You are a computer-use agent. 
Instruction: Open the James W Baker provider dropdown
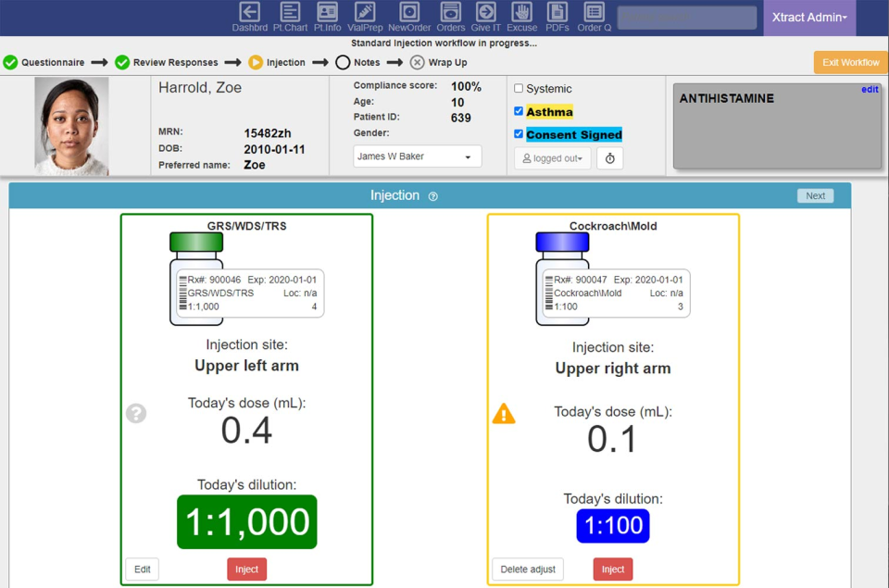(x=417, y=156)
